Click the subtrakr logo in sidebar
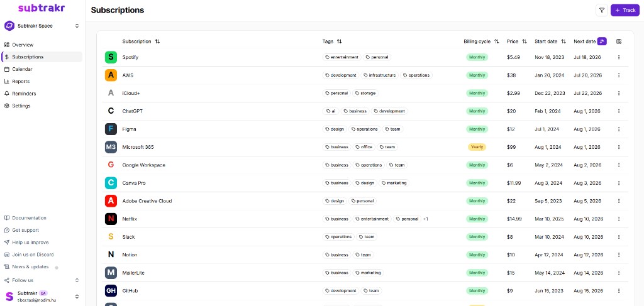Viewport: 644px width, 306px height. pyautogui.click(x=42, y=8)
